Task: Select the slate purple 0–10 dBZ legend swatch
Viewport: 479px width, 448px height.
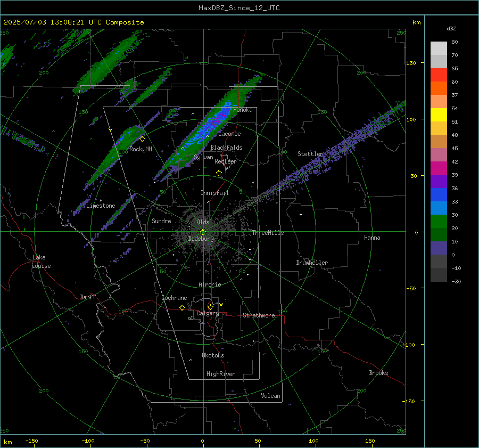Action: click(439, 248)
